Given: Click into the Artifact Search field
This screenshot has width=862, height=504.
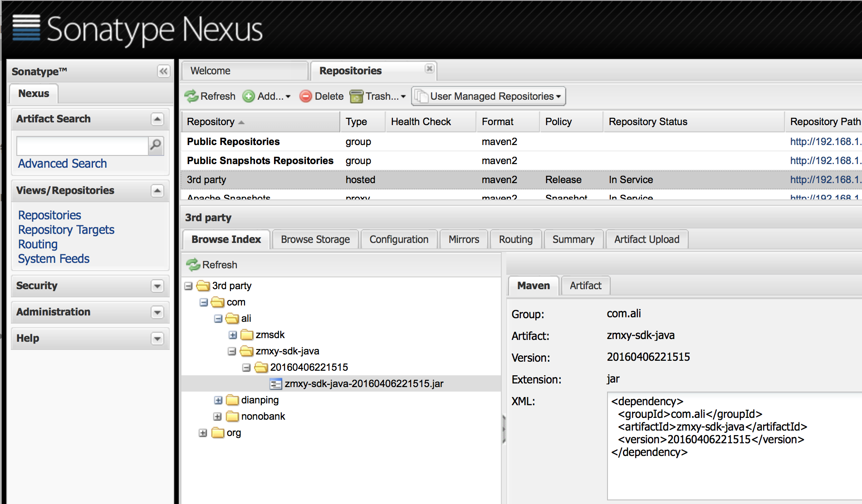Looking at the screenshot, I should coord(83,145).
